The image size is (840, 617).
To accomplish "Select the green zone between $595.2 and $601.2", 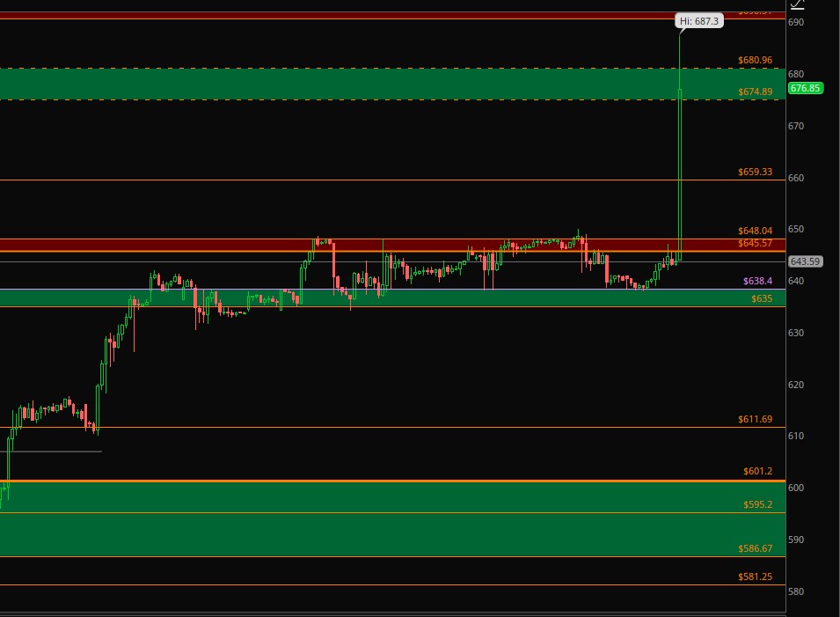I will click(x=392, y=497).
